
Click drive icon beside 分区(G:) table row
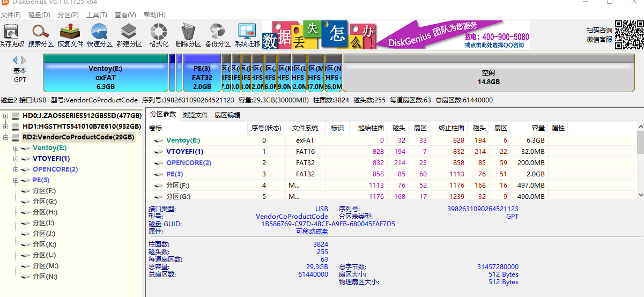(159, 197)
